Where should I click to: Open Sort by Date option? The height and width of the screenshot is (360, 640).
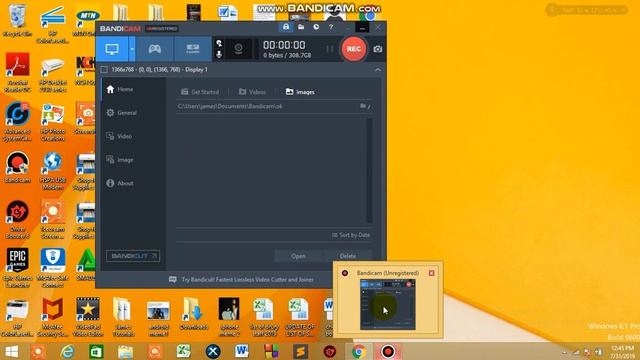351,235
